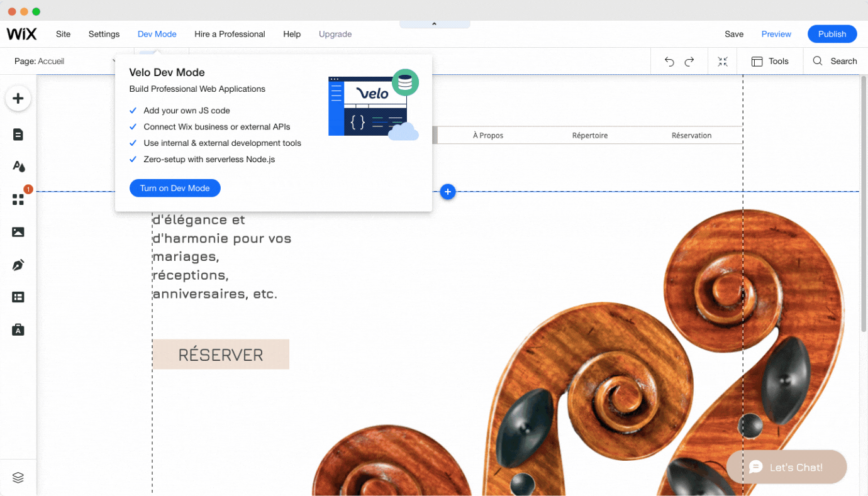Screen dimensions: 868x496
Task: Click Save in the top bar
Action: coord(734,34)
